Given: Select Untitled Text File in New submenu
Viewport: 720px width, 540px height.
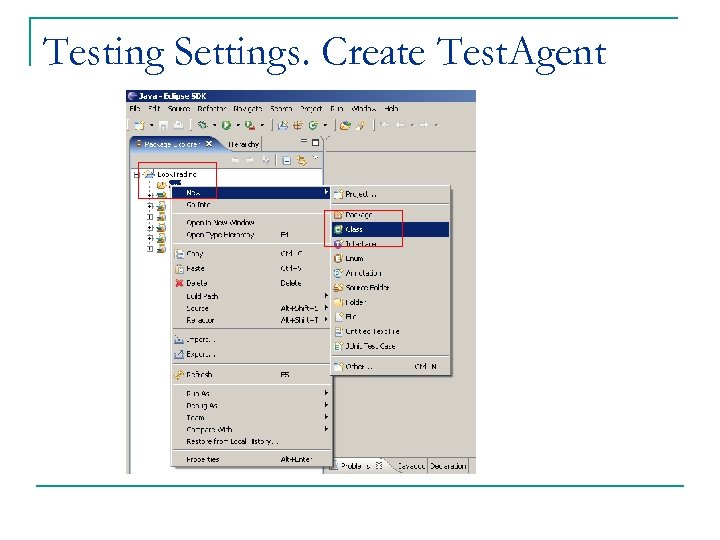Looking at the screenshot, I should pyautogui.click(x=390, y=331).
